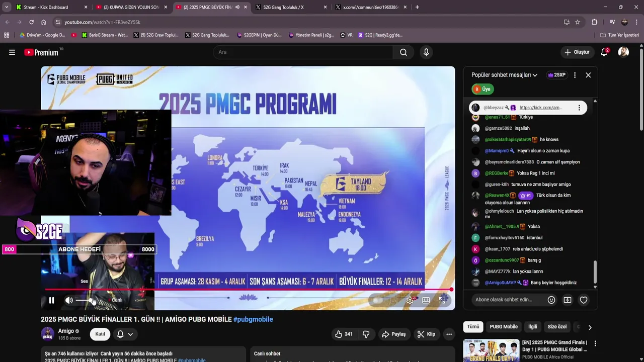Start voice search with microphone icon

pos(427,52)
